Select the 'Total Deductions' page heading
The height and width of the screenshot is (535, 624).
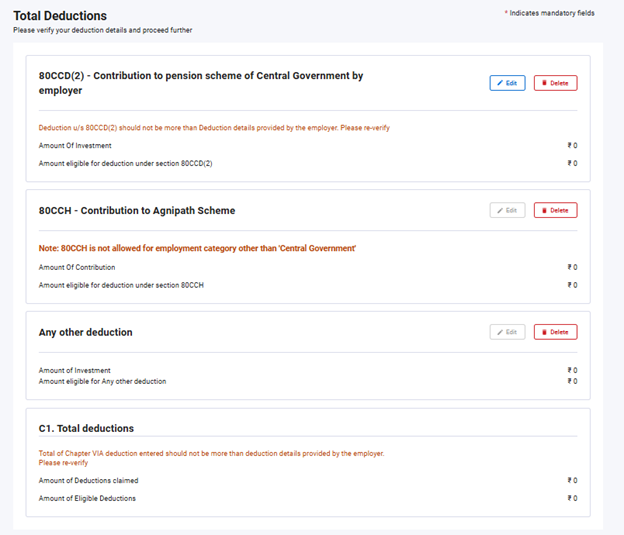click(60, 16)
